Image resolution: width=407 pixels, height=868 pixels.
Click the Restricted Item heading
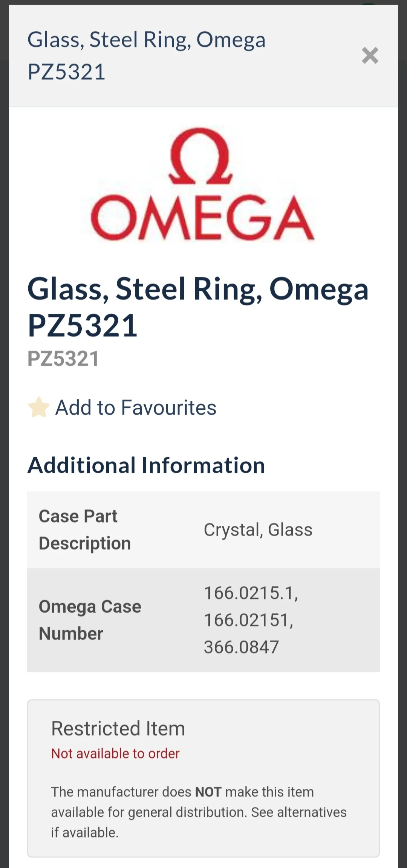[118, 728]
